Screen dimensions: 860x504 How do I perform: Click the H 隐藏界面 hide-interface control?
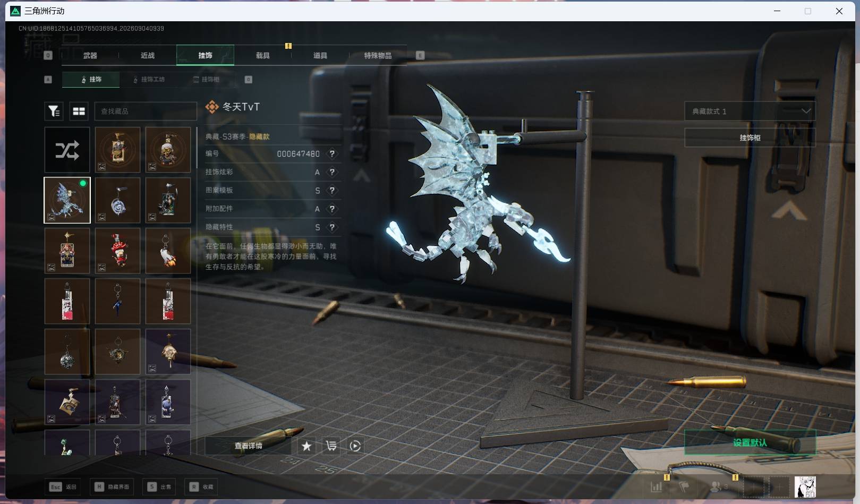point(112,487)
